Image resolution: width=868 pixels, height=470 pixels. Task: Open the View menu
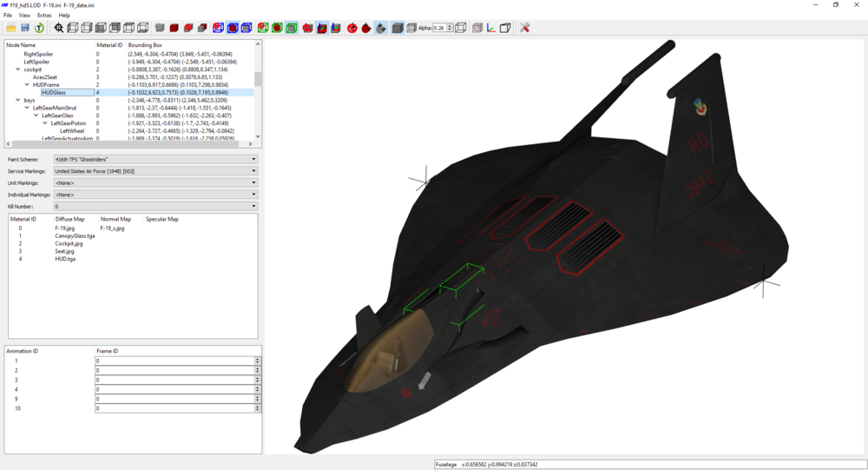click(24, 16)
